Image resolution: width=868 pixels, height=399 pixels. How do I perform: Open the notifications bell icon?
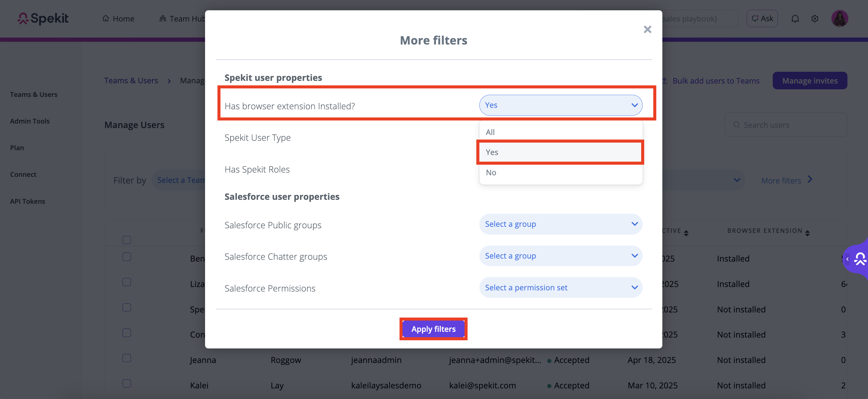795,18
